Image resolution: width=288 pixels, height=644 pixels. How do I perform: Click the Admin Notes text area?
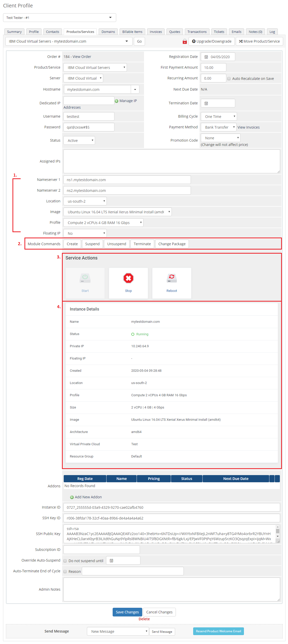(x=172, y=589)
